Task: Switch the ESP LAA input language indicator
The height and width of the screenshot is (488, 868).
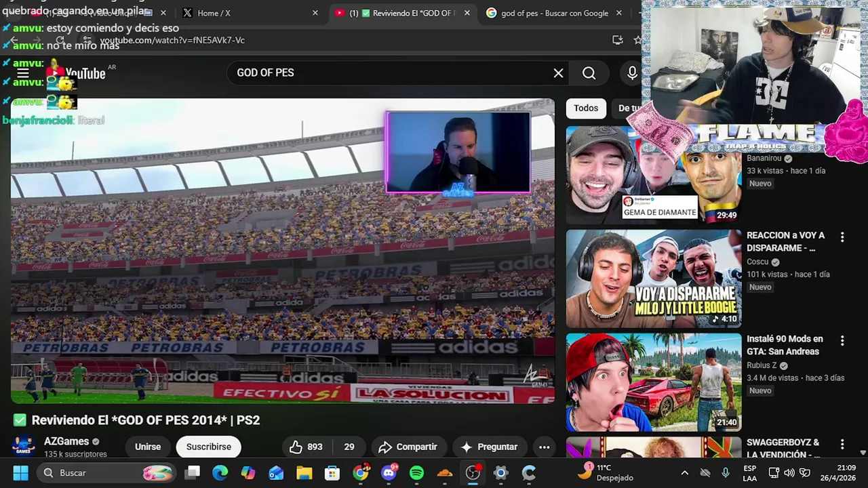Action: click(749, 472)
